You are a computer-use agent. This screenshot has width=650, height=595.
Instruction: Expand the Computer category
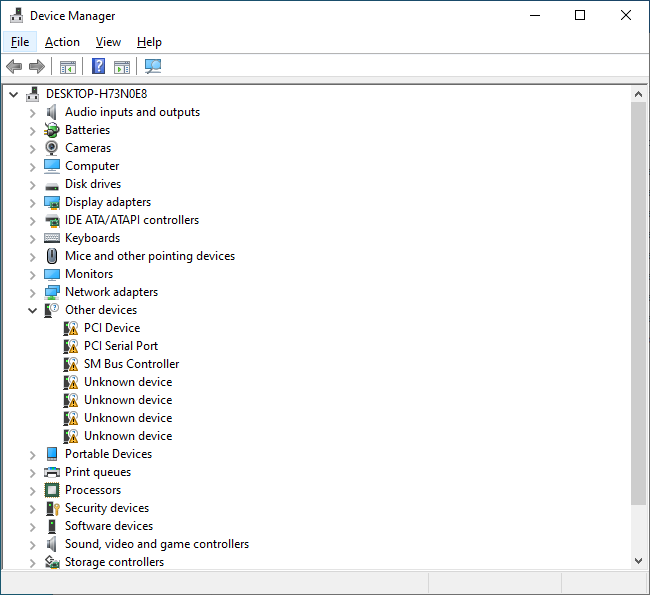[x=33, y=167]
